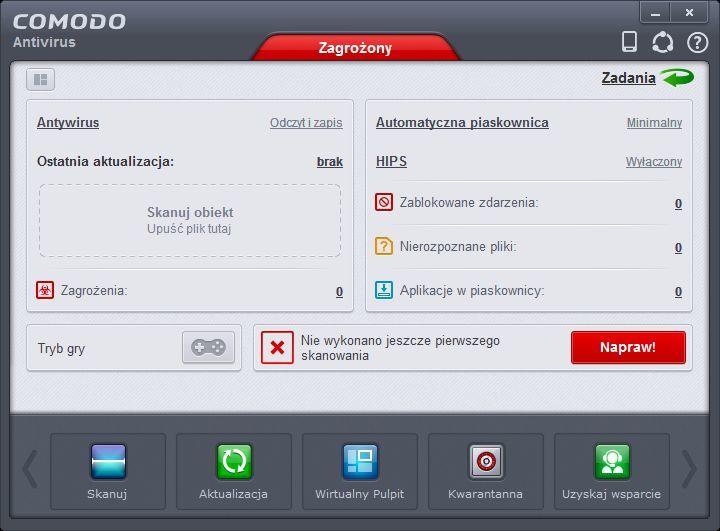The image size is (720, 531).
Task: Open Zablokowane zdarzenia count 0
Action: pos(678,203)
